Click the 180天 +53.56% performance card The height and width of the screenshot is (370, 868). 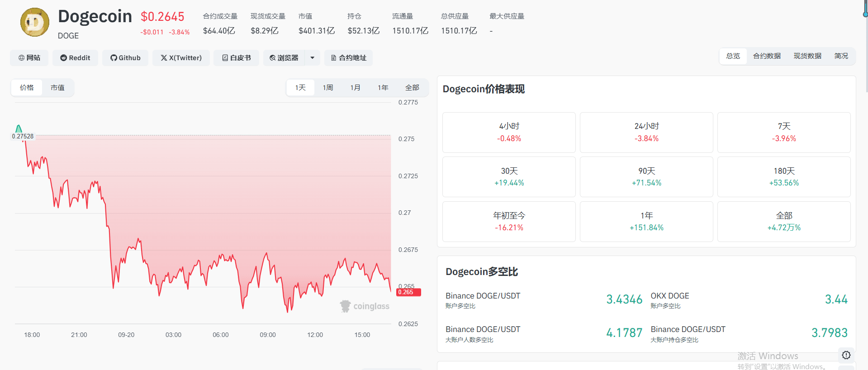click(x=784, y=177)
